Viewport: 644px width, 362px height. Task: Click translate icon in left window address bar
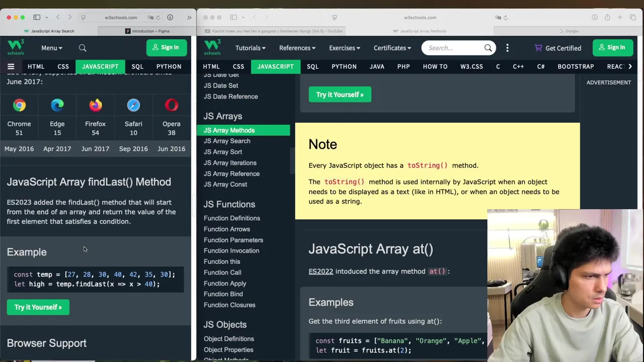click(x=150, y=17)
